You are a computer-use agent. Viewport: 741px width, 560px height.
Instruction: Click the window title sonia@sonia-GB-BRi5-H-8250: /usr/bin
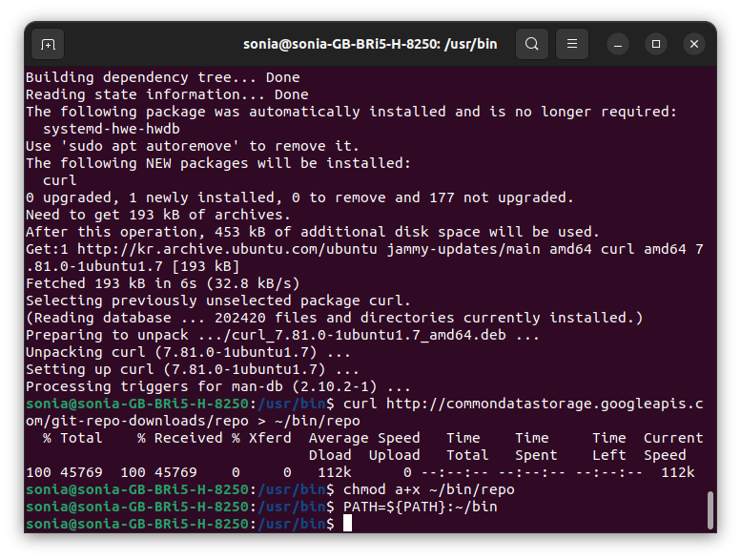pos(370,44)
